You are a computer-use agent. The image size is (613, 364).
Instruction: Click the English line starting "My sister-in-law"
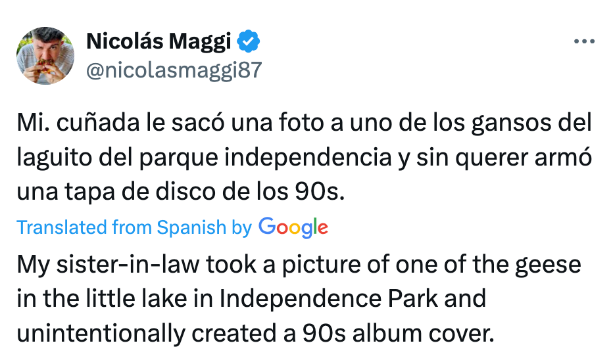pyautogui.click(x=299, y=265)
